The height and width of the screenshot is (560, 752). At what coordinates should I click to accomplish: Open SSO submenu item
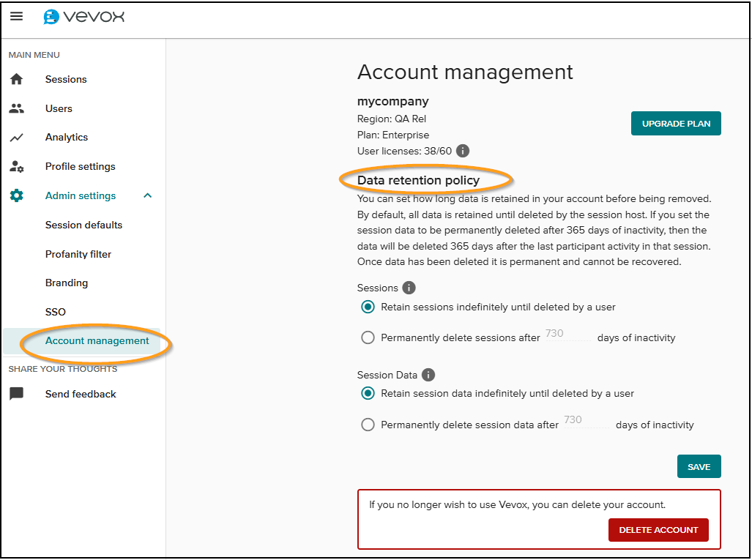tap(56, 312)
